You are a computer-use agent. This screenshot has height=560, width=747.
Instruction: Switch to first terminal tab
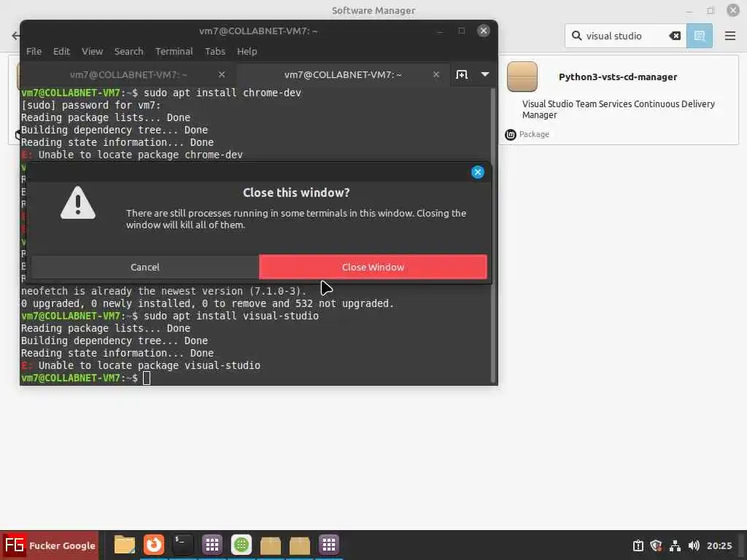(128, 75)
